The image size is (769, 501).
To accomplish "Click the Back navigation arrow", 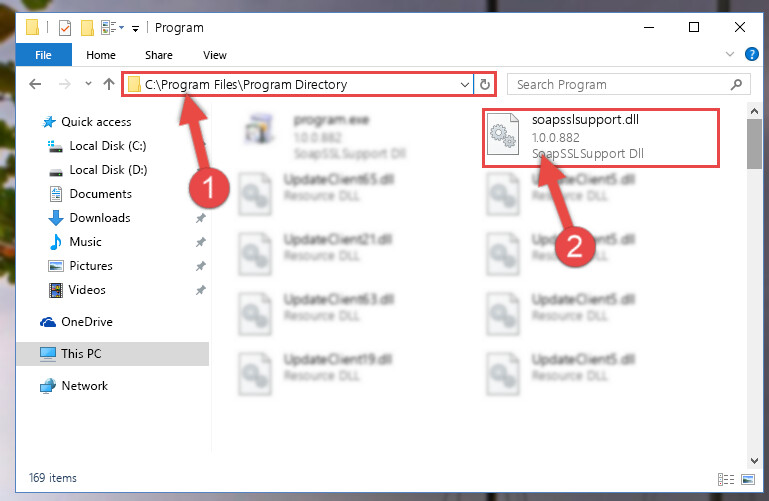I will [35, 84].
